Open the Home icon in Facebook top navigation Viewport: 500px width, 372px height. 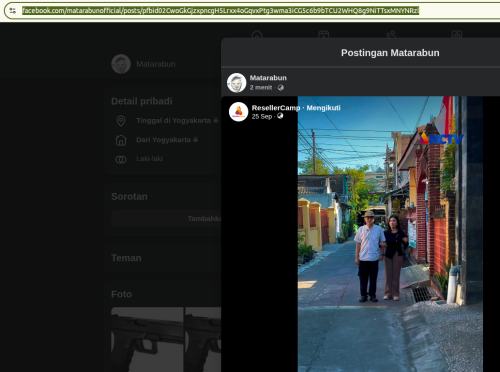[257, 34]
